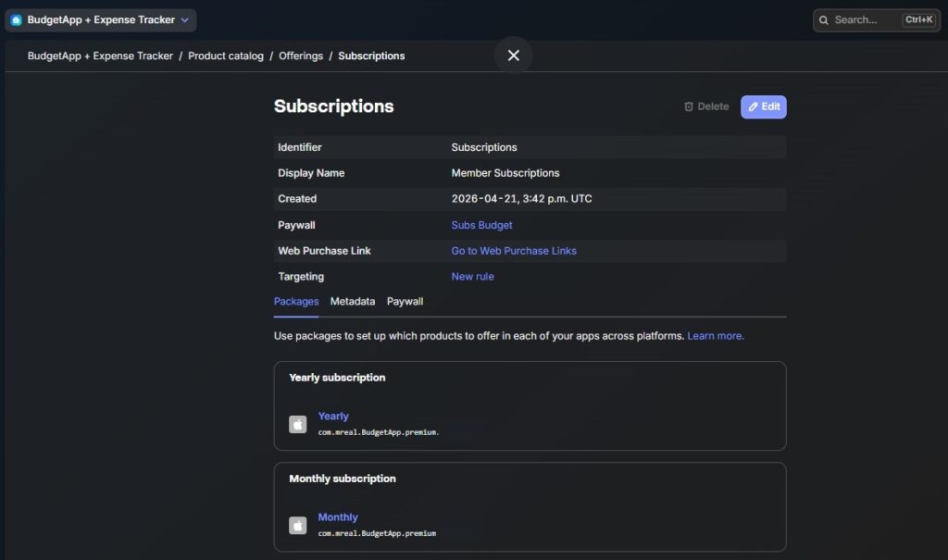The height and width of the screenshot is (560, 948).
Task: Open the Learn more link
Action: [x=716, y=336]
